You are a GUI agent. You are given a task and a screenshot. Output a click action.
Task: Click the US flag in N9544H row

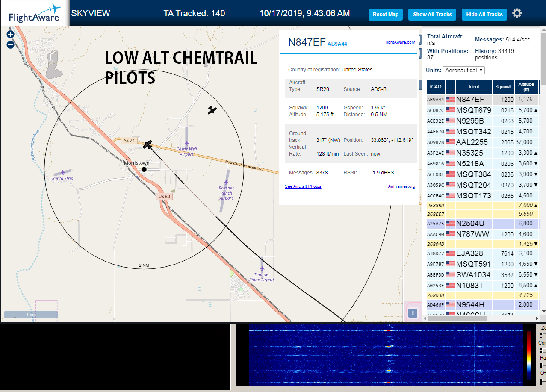pyautogui.click(x=450, y=304)
